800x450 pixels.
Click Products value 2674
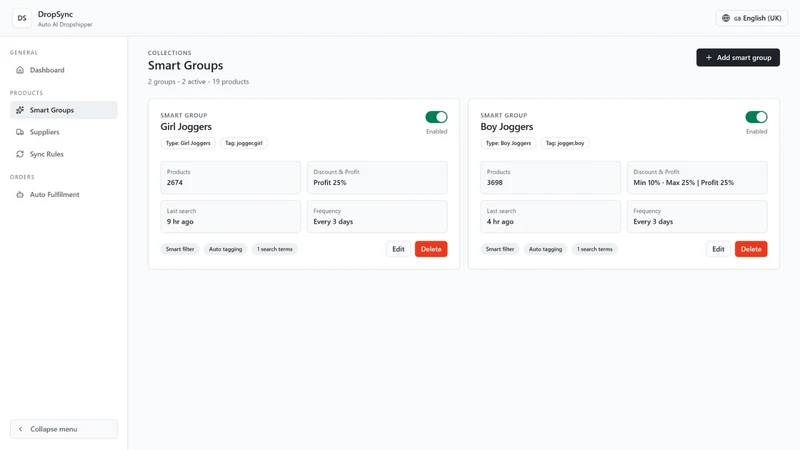pos(174,183)
